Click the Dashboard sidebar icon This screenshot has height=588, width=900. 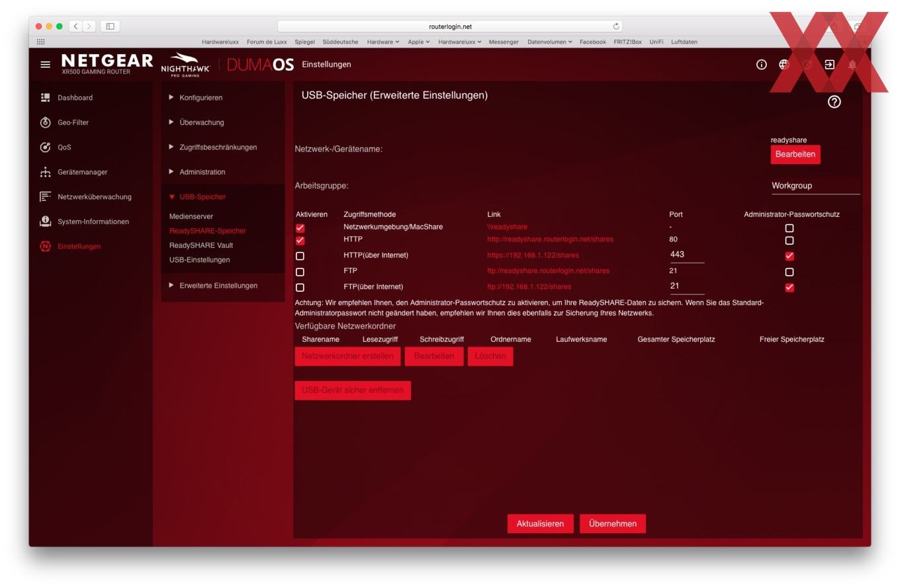click(x=45, y=98)
